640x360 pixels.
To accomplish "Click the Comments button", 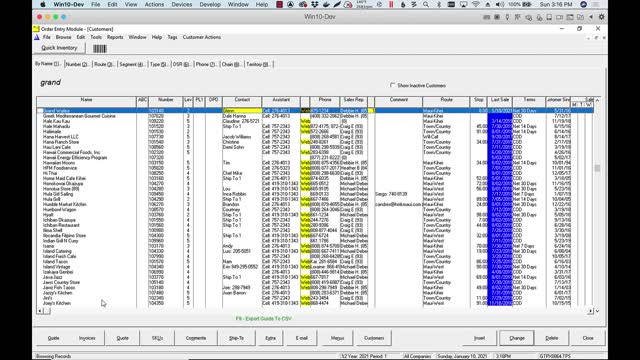I will coord(196,338).
